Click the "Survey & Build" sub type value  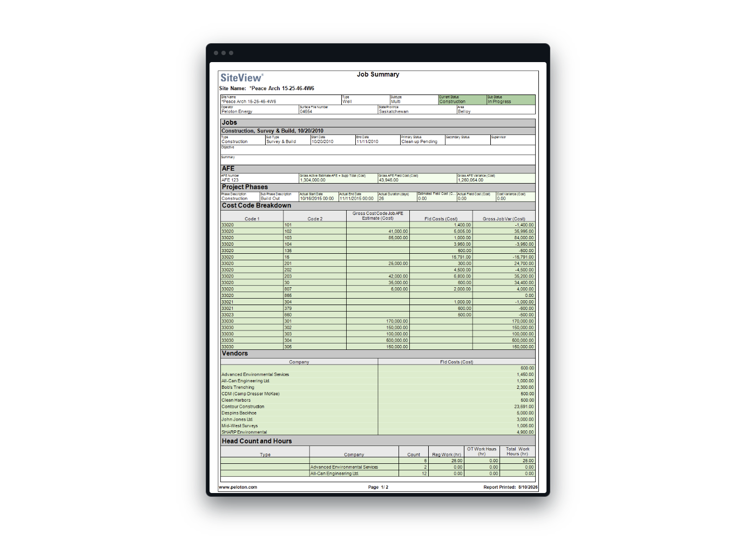pyautogui.click(x=281, y=141)
